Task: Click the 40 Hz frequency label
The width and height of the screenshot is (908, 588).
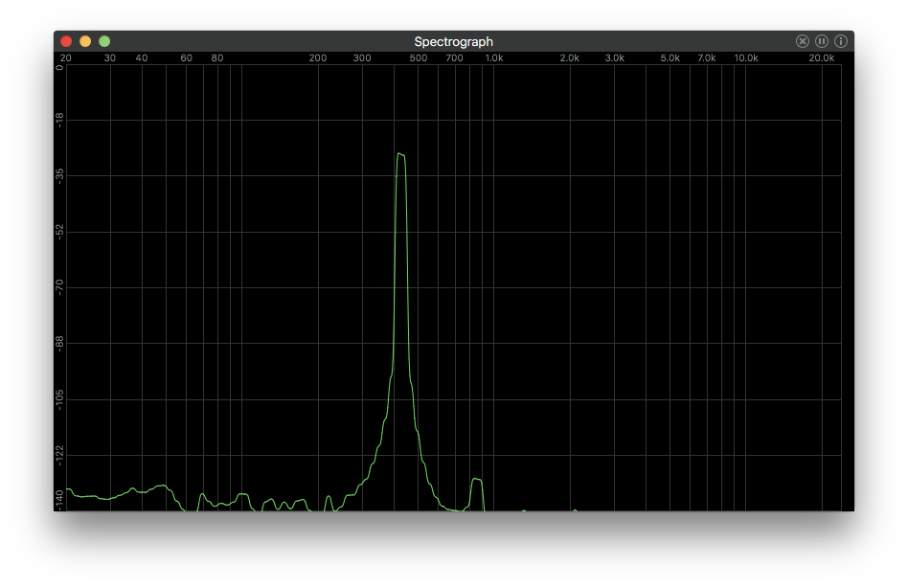Action: tap(142, 57)
